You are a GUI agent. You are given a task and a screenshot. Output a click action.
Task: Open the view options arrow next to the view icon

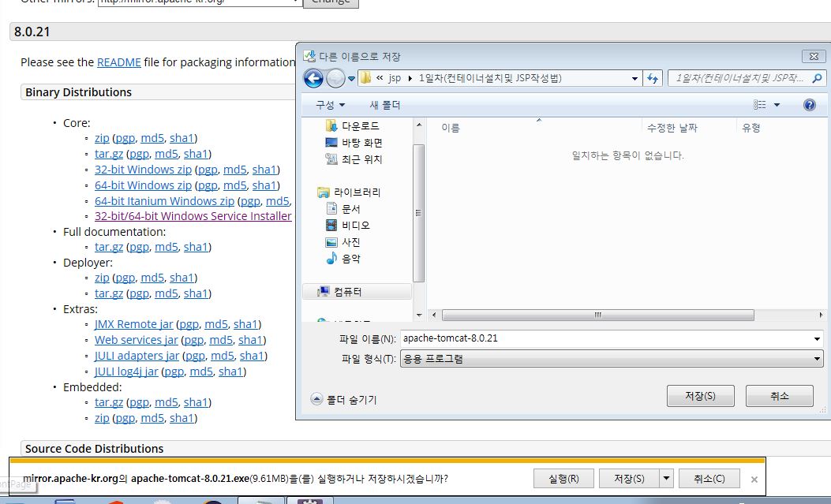click(777, 105)
